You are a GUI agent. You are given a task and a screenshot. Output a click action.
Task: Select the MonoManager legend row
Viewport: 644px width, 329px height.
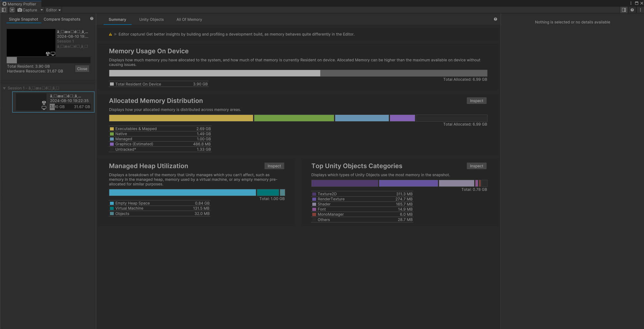(x=362, y=214)
